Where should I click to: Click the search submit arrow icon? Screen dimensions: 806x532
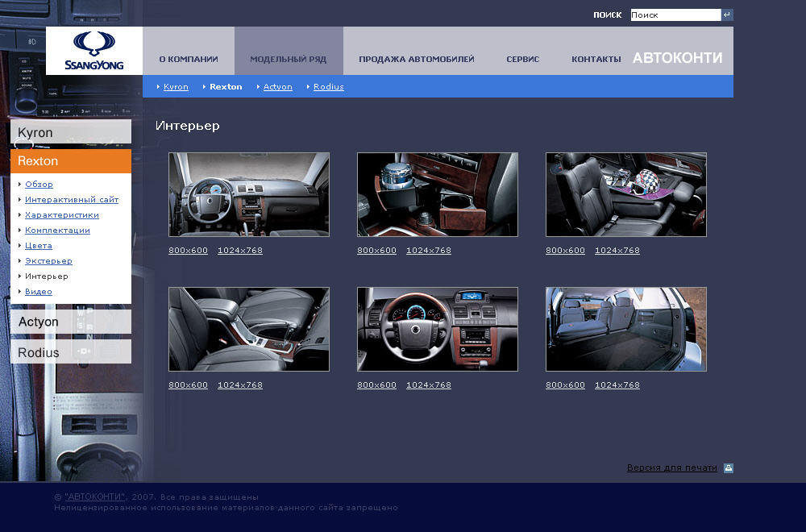click(727, 15)
